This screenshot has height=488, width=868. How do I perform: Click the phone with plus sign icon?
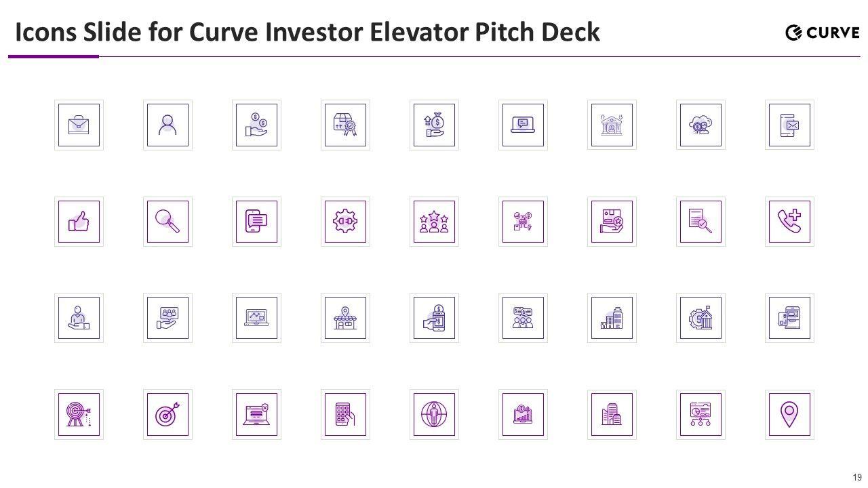(789, 222)
